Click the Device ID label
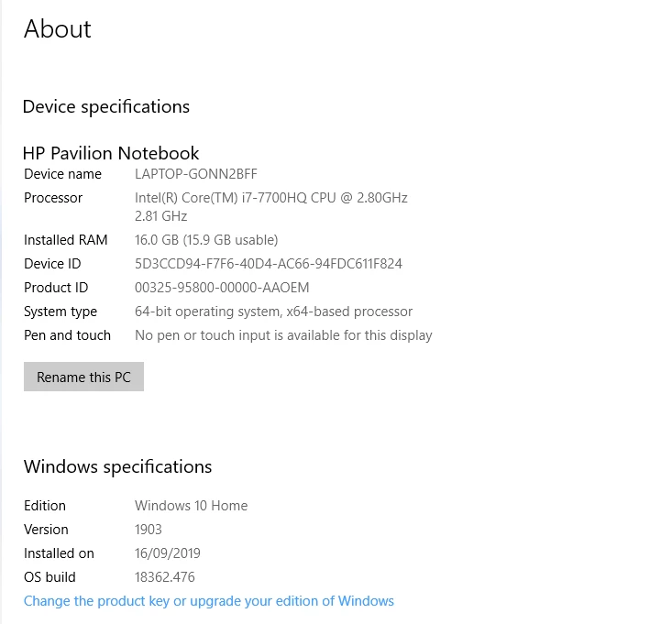The image size is (672, 624). tap(52, 264)
